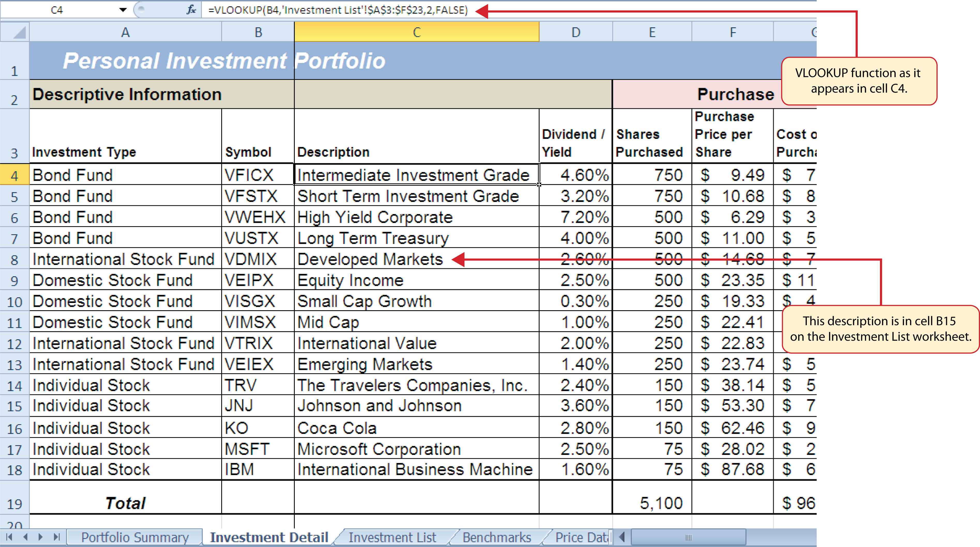980x547 pixels.
Task: Click the horizontal scrollbar thumb
Action: pos(688,537)
